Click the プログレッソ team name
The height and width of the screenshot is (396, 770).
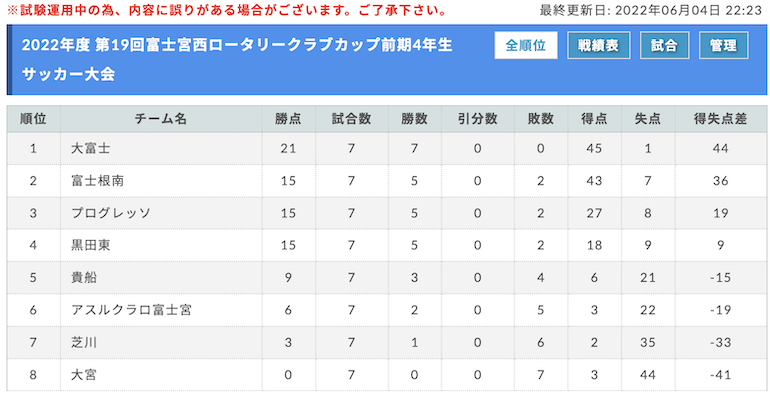coord(111,213)
